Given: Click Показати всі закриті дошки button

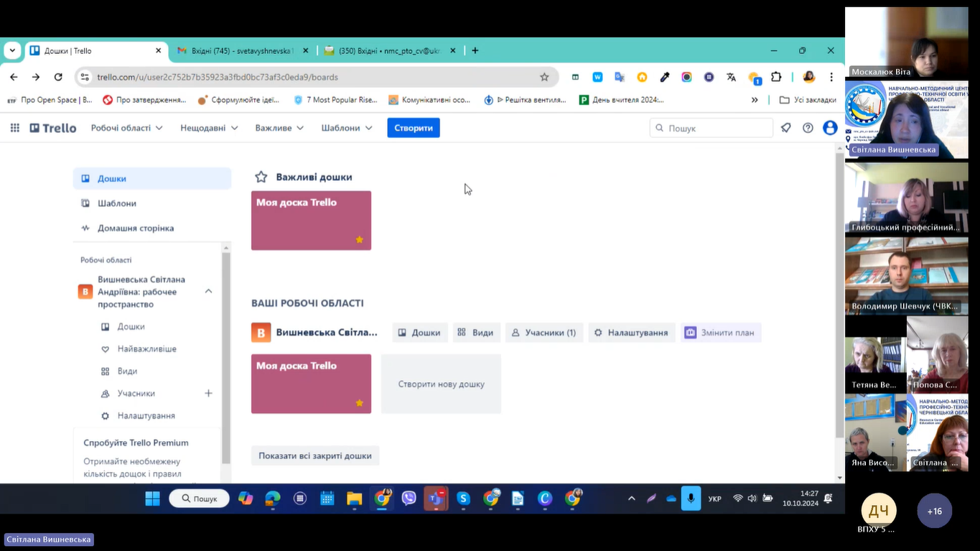Looking at the screenshot, I should pyautogui.click(x=315, y=455).
